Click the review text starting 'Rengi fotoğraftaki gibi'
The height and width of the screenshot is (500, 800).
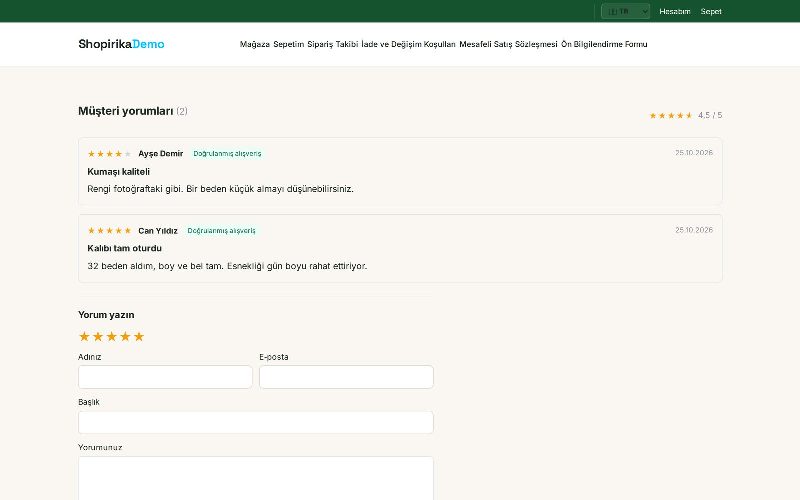coord(220,189)
